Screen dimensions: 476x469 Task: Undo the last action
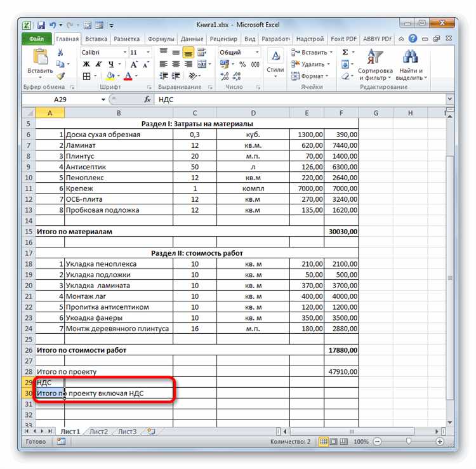click(x=53, y=25)
